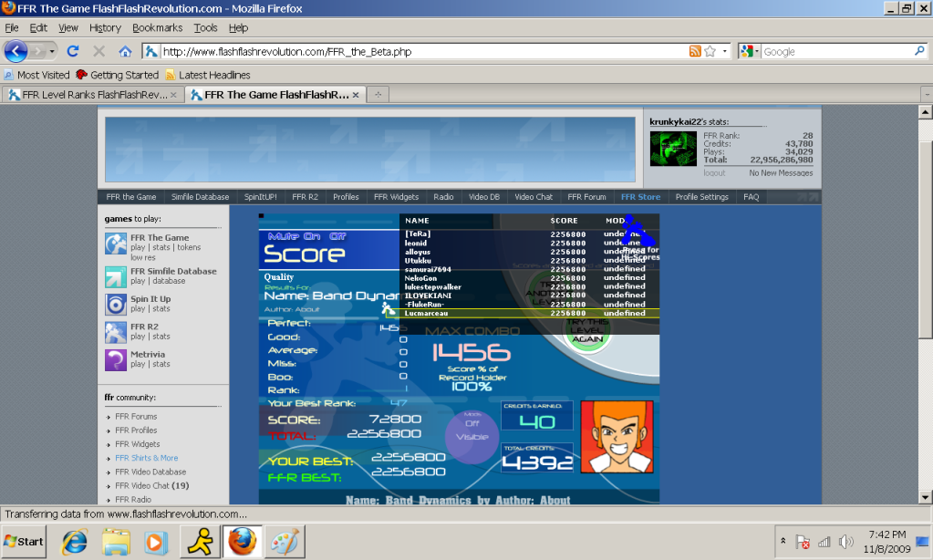The height and width of the screenshot is (560, 933).
Task: Open the FFR The Game sidebar icon
Action: point(116,244)
